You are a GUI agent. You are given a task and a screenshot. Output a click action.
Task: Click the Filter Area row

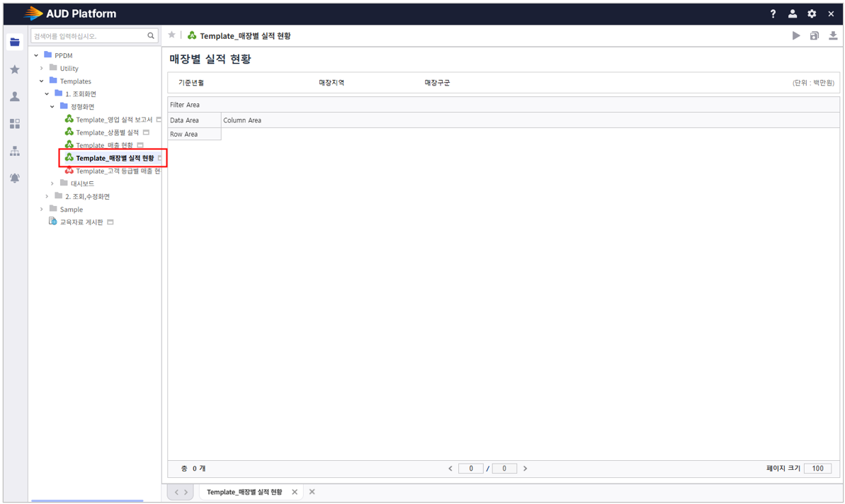point(504,105)
